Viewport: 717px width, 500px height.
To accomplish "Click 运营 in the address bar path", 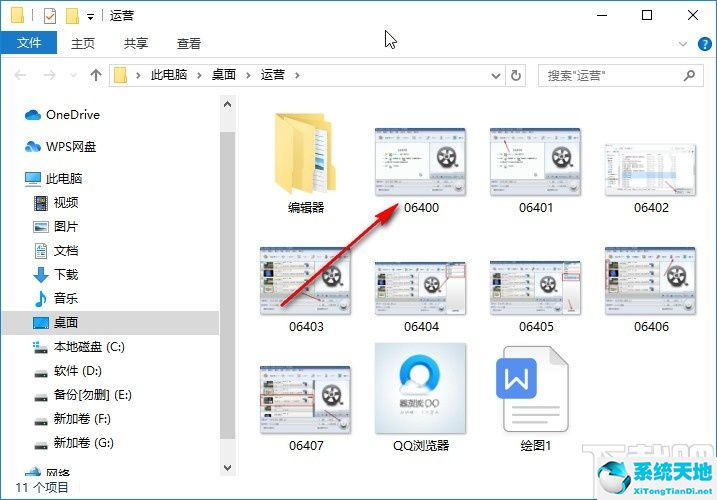I will click(273, 75).
